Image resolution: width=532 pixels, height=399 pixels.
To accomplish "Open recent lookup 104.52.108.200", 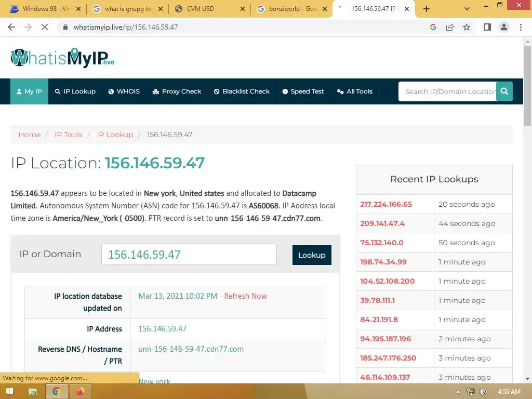I will point(388,281).
